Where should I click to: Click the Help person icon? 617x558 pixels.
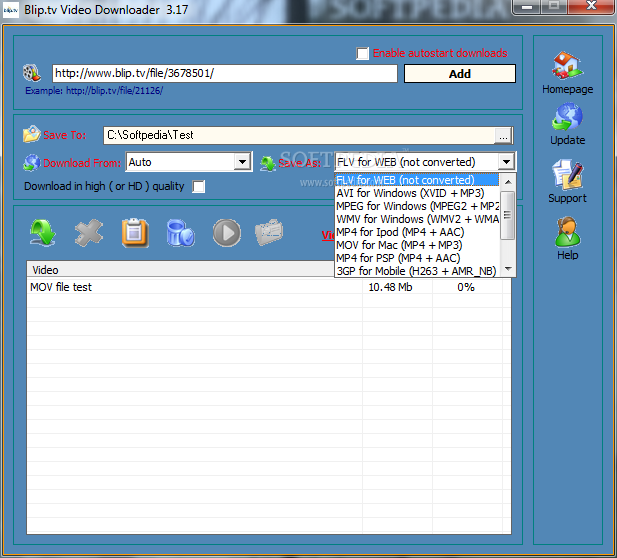pos(567,232)
